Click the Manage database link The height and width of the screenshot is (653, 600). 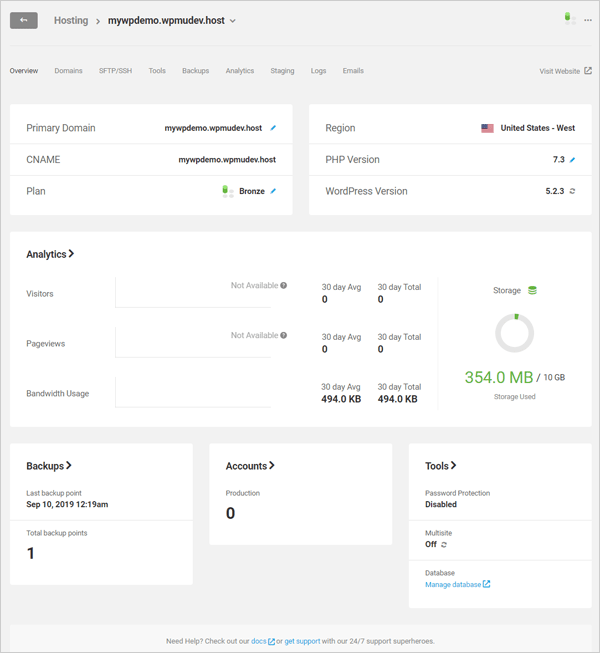point(457,584)
